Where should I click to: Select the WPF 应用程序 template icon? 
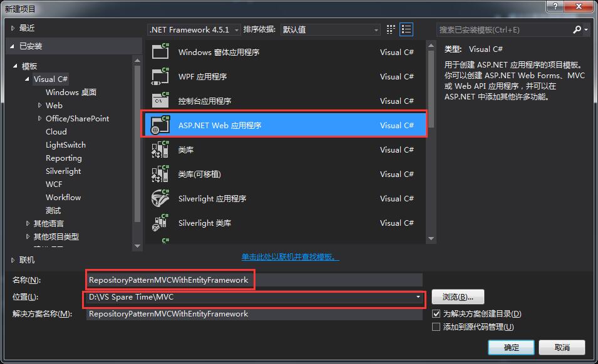[160, 76]
